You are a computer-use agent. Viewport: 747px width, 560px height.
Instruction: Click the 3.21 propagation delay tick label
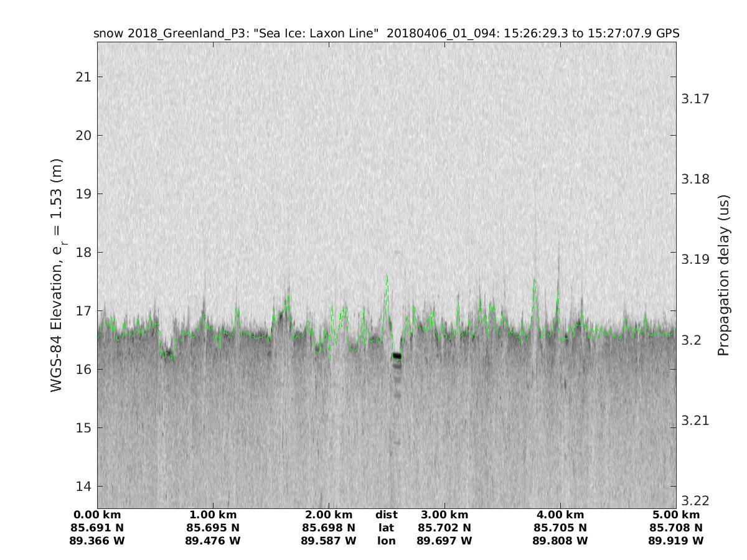pyautogui.click(x=695, y=421)
